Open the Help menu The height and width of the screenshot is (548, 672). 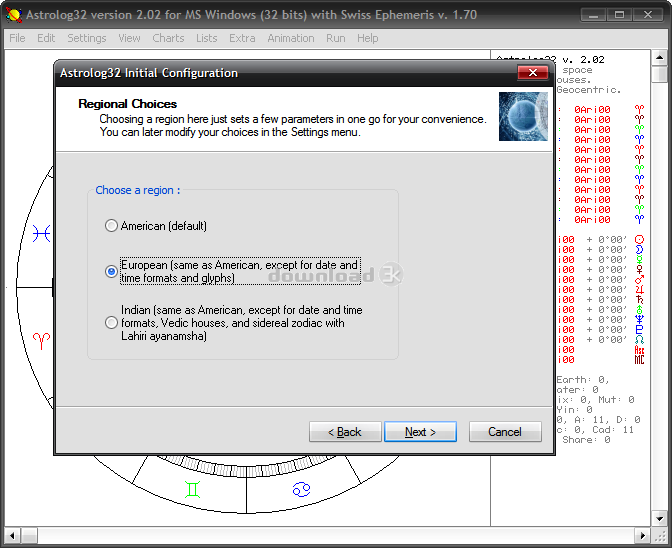(x=368, y=38)
